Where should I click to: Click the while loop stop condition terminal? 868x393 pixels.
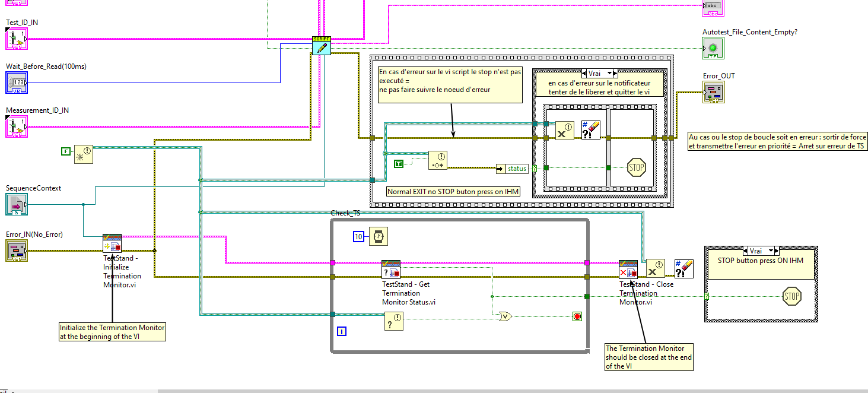577,316
